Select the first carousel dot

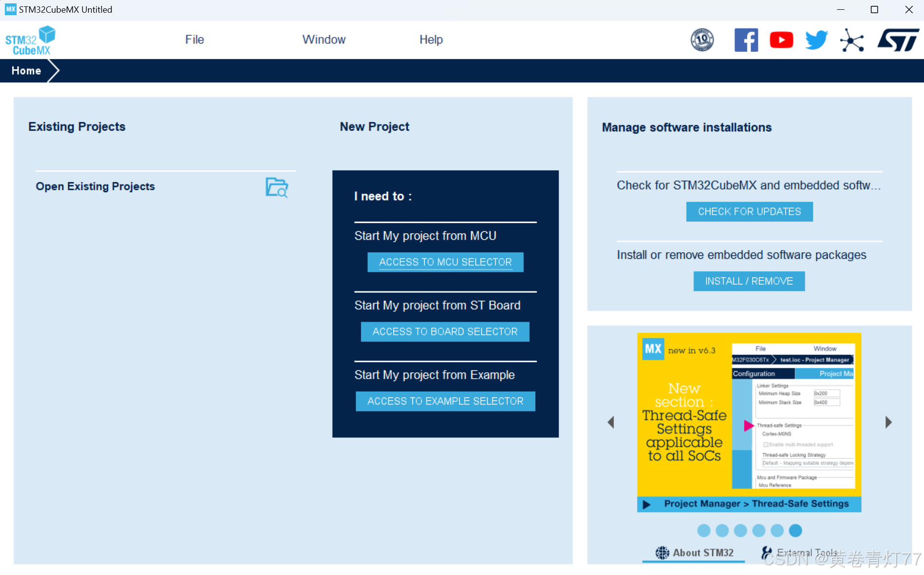704,531
